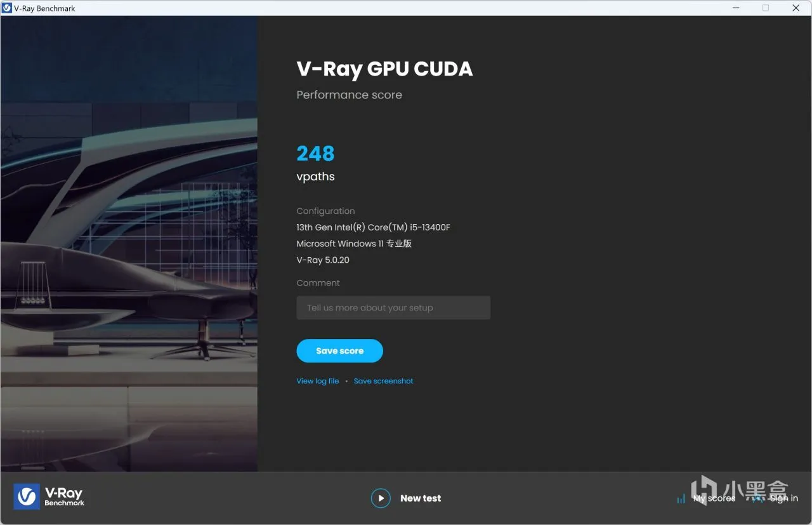Click the rendered scene preview image
This screenshot has height=525, width=812.
(x=129, y=244)
